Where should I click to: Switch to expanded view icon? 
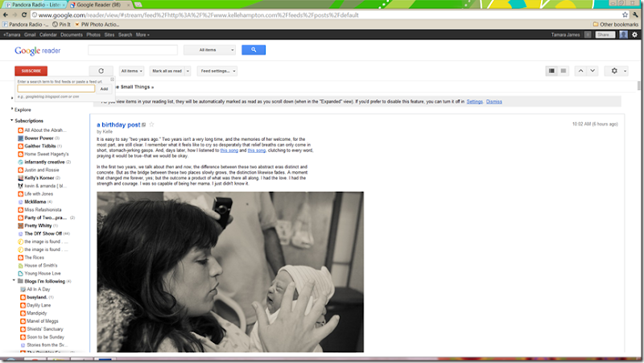pyautogui.click(x=551, y=71)
